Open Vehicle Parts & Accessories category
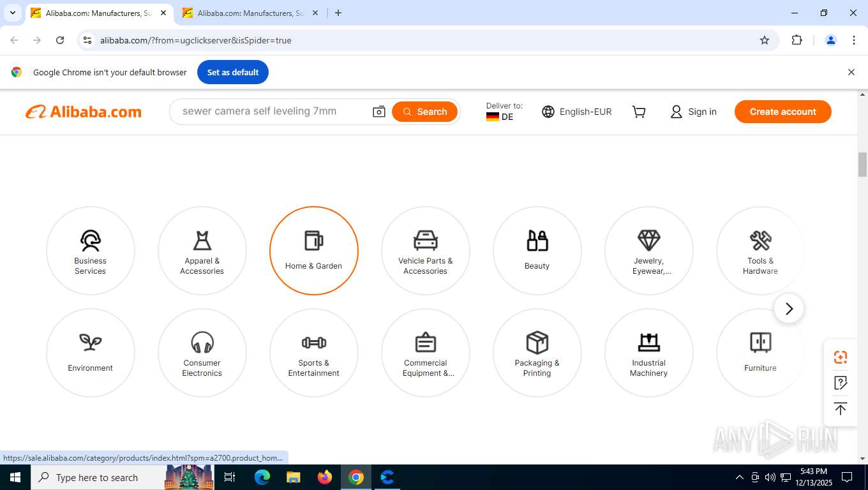This screenshot has width=868, height=490. click(426, 251)
